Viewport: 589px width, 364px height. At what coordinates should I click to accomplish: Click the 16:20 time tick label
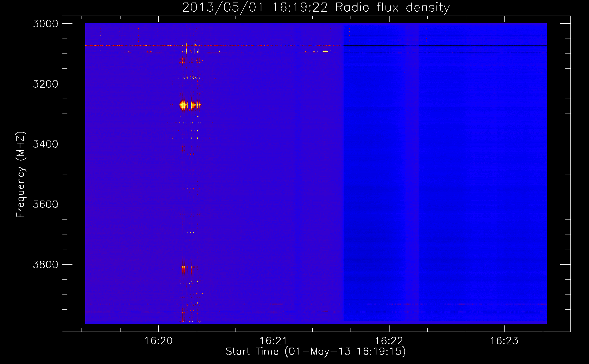pos(158,341)
